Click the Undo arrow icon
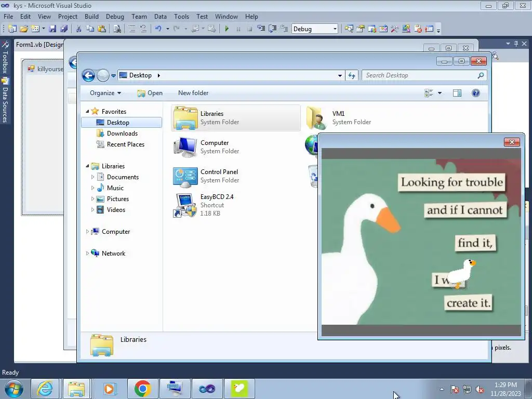The image size is (532, 399). [x=158, y=29]
